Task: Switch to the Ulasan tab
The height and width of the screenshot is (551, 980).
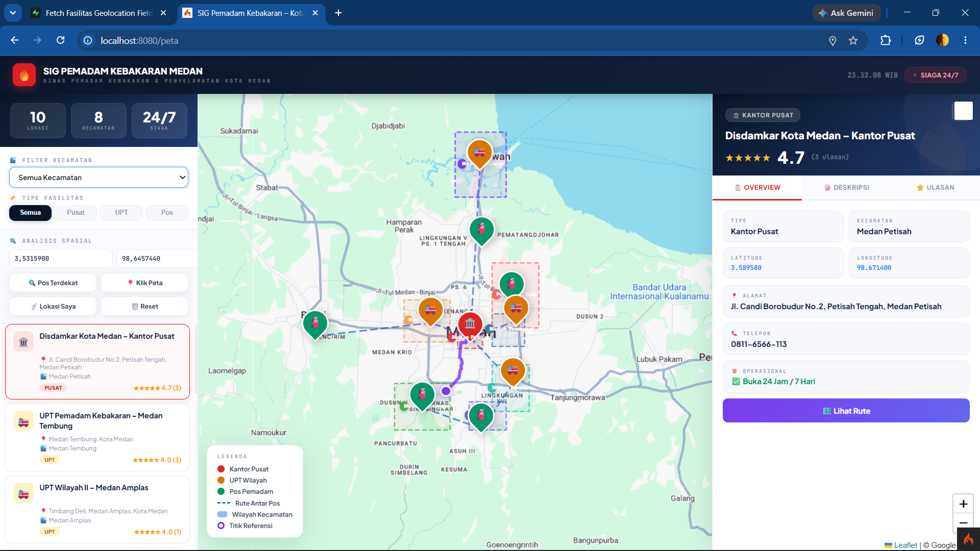Action: (935, 188)
